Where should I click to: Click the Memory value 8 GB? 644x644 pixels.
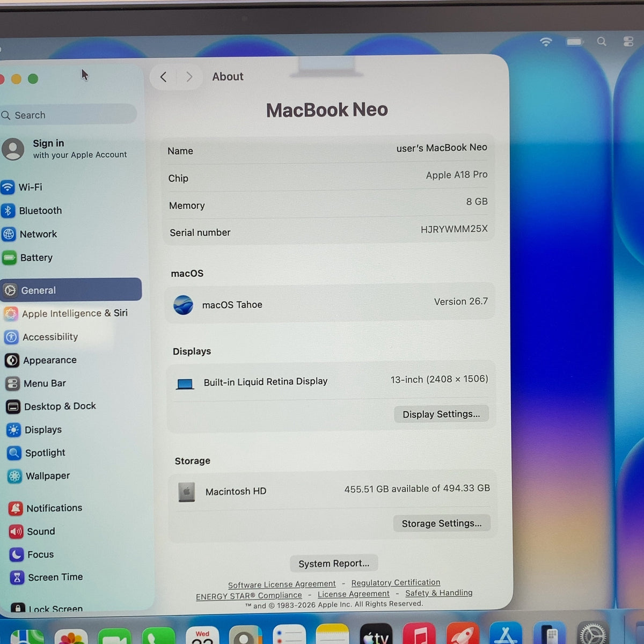[x=477, y=202]
